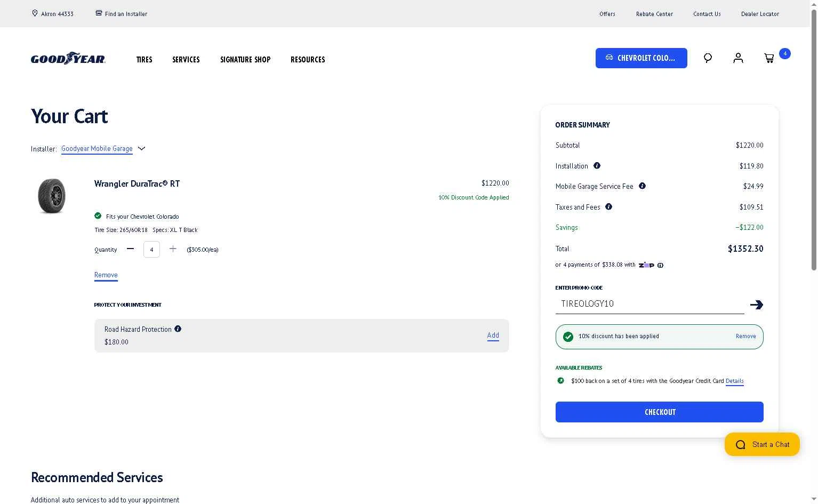
Task: Open the Tires menu
Action: pyautogui.click(x=144, y=60)
